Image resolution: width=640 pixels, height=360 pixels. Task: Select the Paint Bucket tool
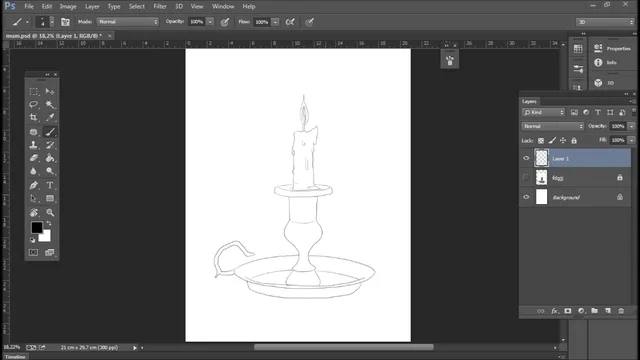[x=50, y=158]
